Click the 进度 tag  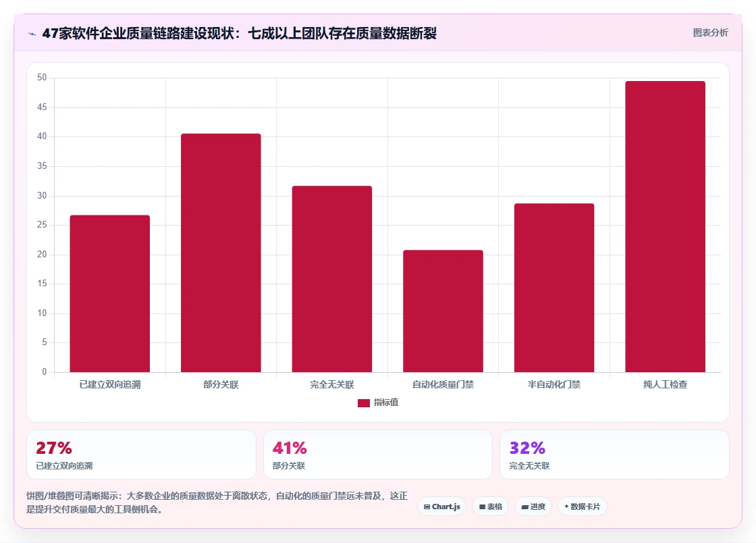[x=533, y=507]
